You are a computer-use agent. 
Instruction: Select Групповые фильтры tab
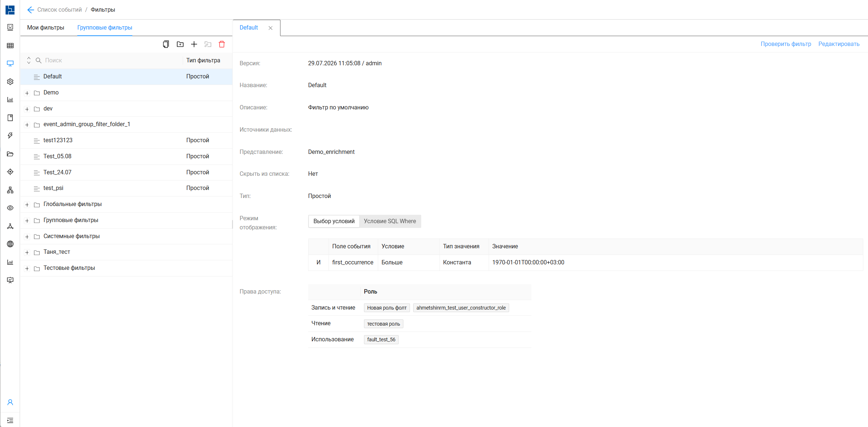click(105, 28)
